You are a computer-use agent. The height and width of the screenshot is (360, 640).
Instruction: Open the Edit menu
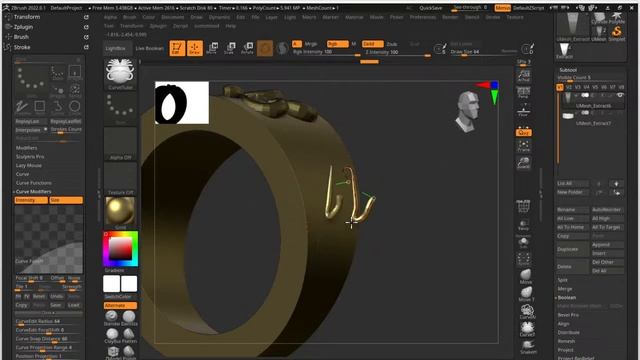pos(240,17)
